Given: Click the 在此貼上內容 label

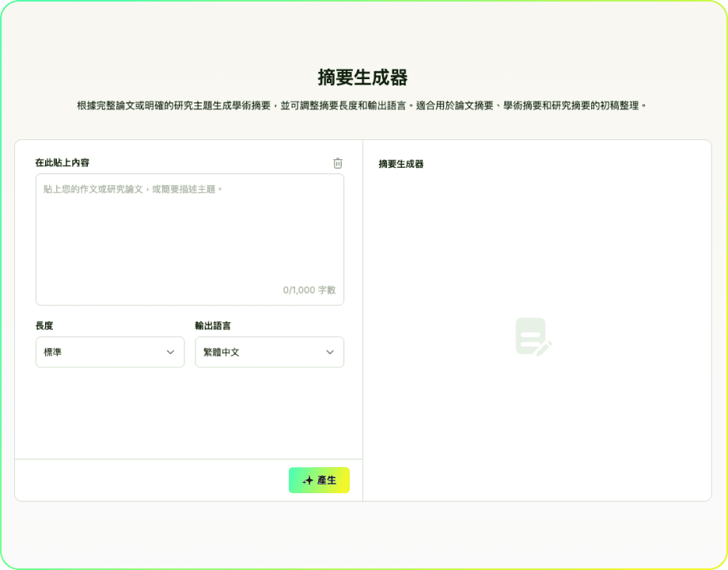Looking at the screenshot, I should (x=63, y=162).
